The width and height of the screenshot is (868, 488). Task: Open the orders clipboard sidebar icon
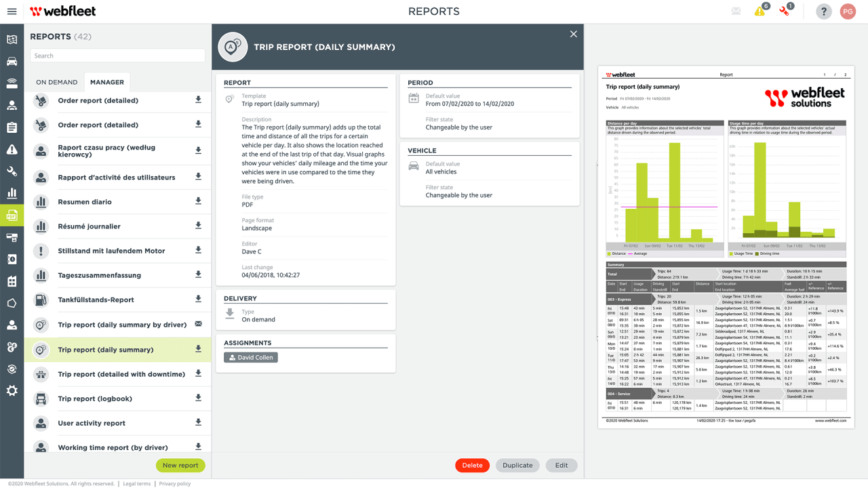point(12,127)
